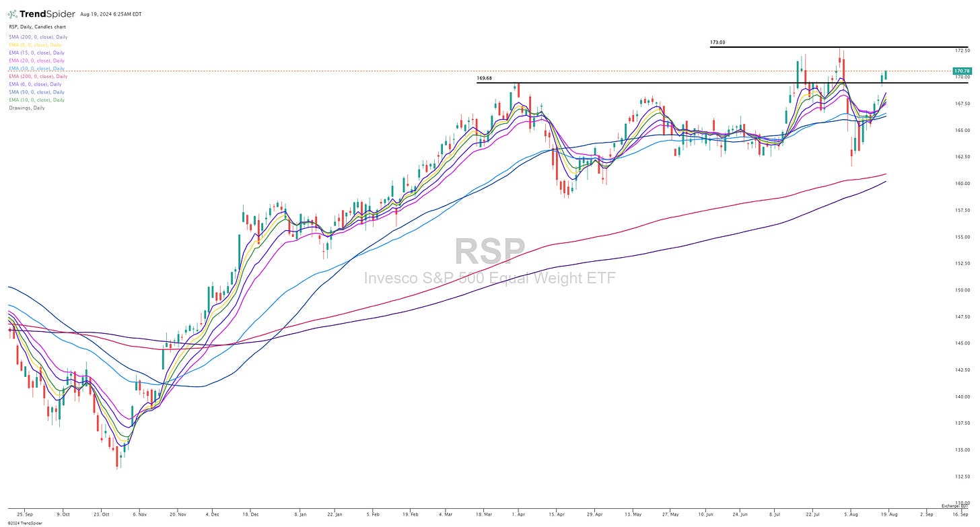Viewport: 980px width, 527px height.
Task: Click the '4. Mar' date axis label
Action: pos(446,514)
